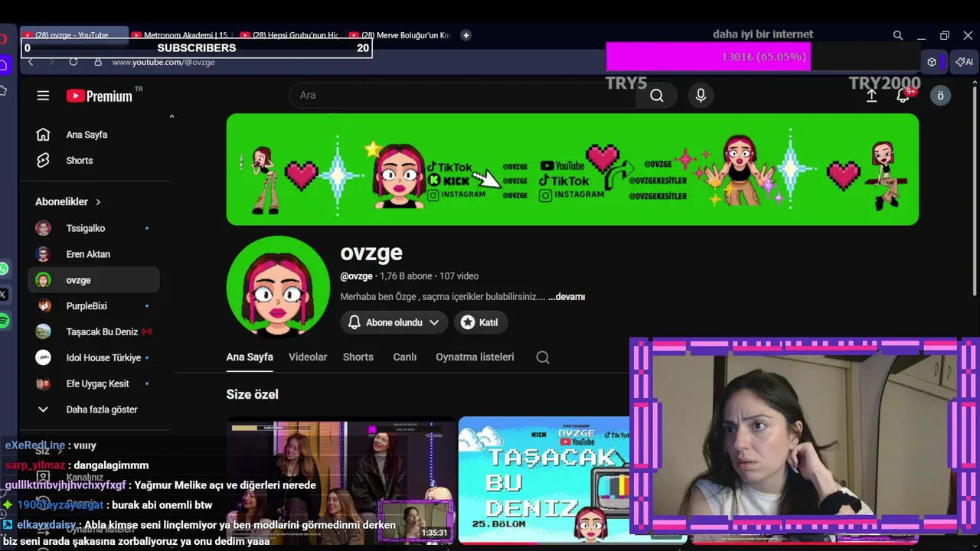Switch to the Hepsi Grubu'nun browser tab
This screenshot has height=551, width=980.
click(x=291, y=35)
